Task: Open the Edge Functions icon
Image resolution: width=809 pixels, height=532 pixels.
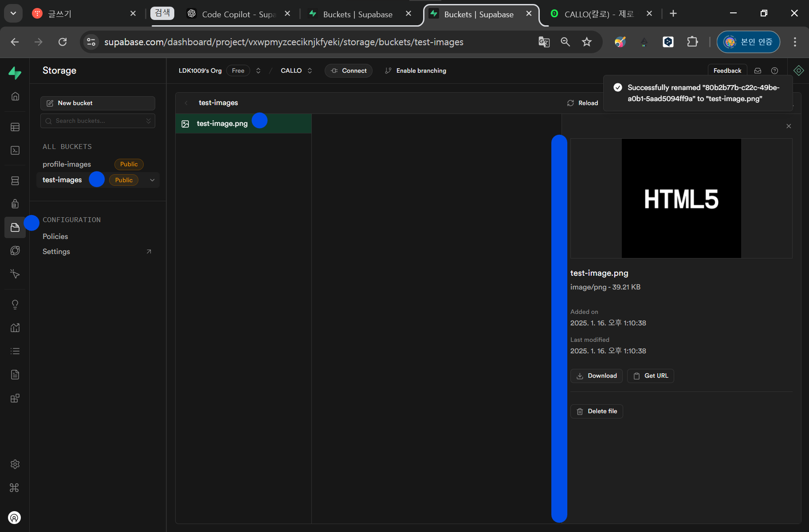Action: pos(15,250)
